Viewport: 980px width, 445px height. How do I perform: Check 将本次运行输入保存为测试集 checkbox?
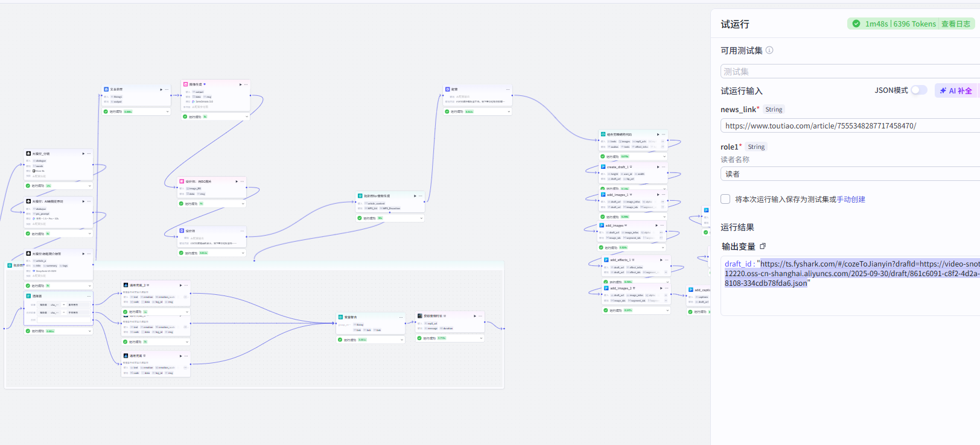(x=725, y=199)
